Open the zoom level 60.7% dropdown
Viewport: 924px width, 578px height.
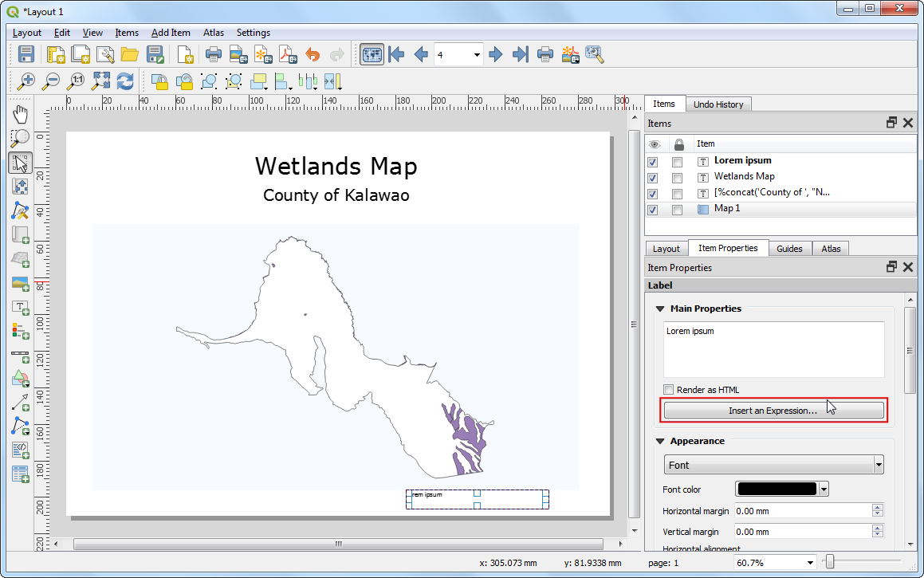[810, 563]
